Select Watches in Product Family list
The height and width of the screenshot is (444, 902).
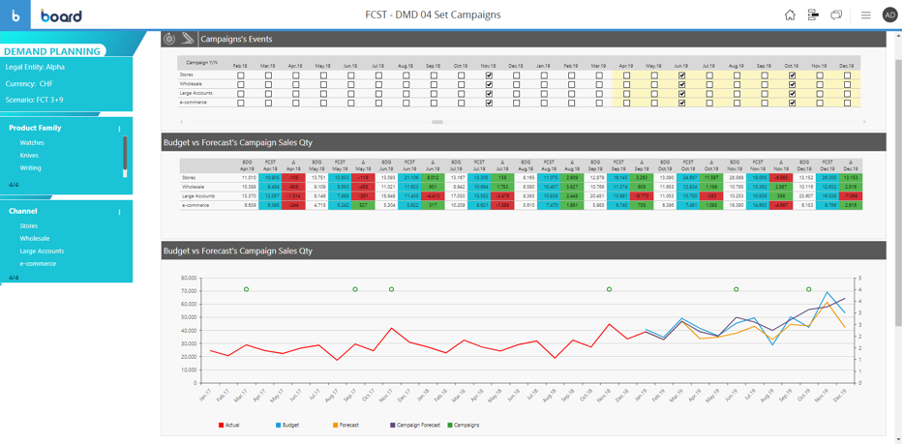tap(32, 143)
